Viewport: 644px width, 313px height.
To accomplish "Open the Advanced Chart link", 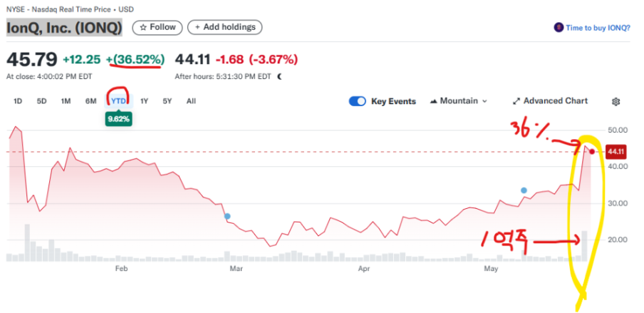I will [551, 101].
